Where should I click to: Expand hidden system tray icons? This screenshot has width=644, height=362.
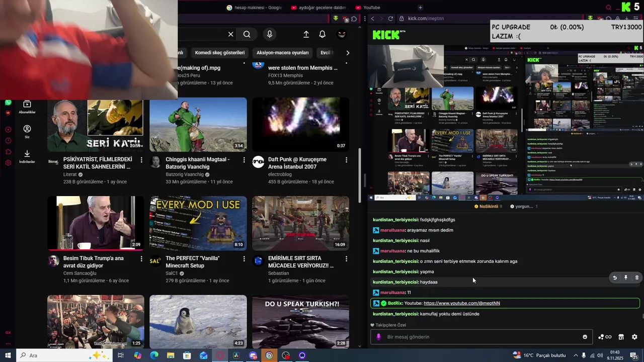pyautogui.click(x=576, y=355)
